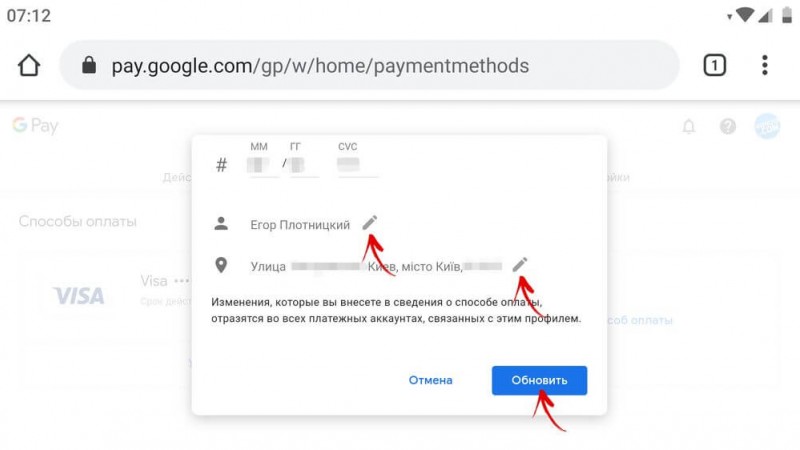The width and height of the screenshot is (800, 450).
Task: Click the G Pay logo
Action: 35,126
